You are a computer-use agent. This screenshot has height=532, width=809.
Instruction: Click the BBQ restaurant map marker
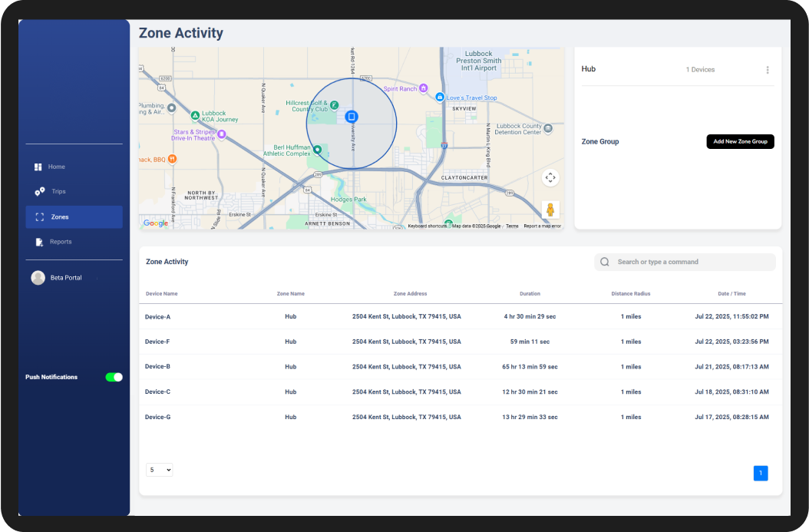coord(173,159)
